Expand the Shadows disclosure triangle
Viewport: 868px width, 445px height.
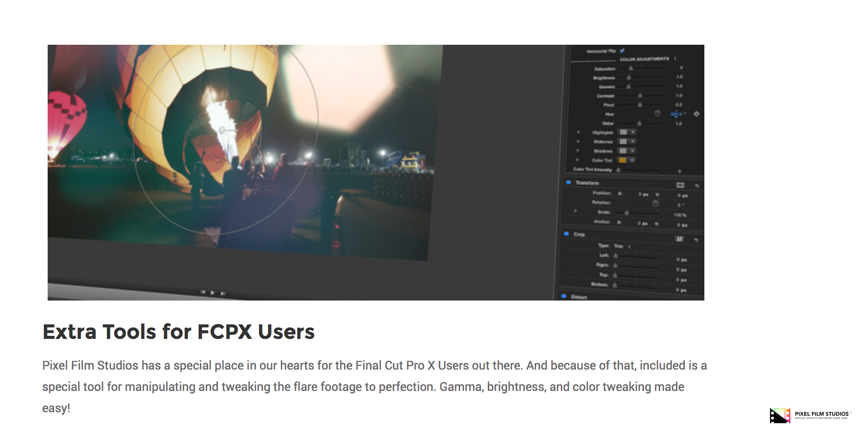[578, 151]
